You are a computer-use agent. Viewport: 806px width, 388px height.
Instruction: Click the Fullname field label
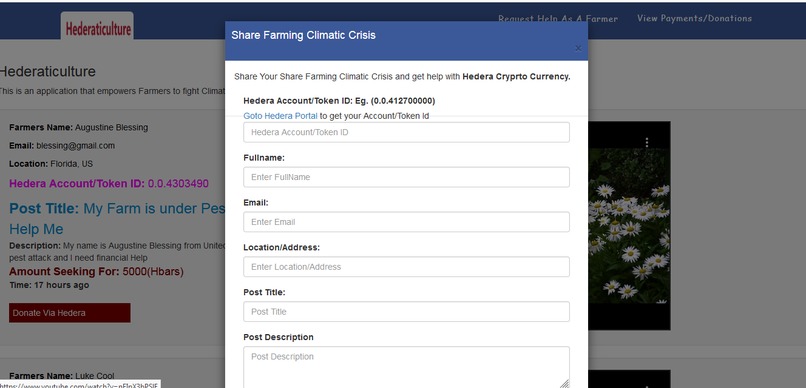[264, 158]
